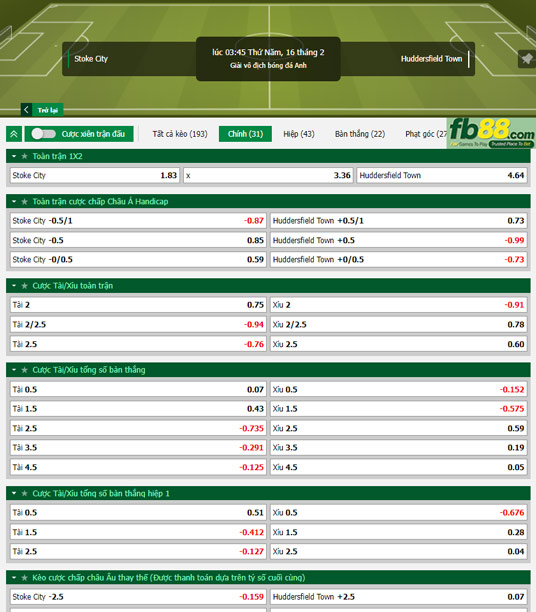Choose the draw x 3.36 odds
Viewport: 536px width, 612px height.
point(268,175)
